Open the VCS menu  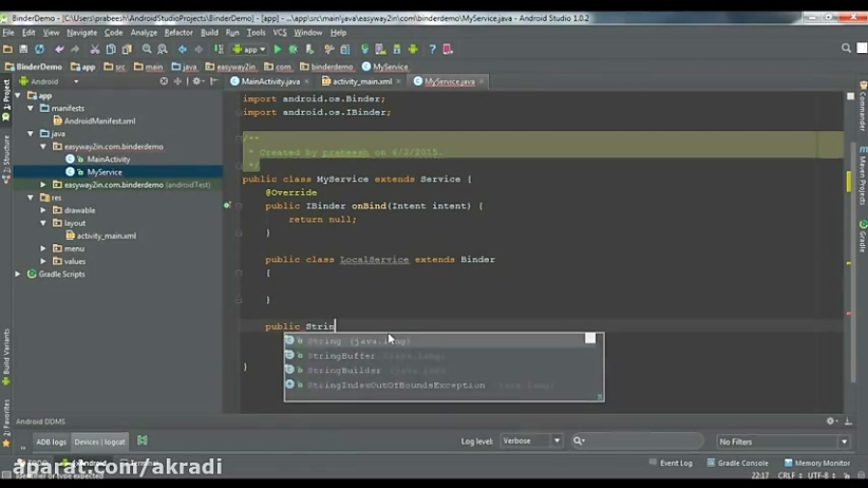click(x=280, y=33)
